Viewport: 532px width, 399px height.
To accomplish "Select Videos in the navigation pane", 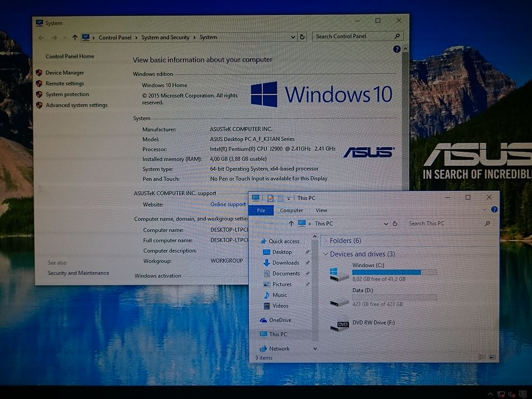I will pyautogui.click(x=280, y=305).
